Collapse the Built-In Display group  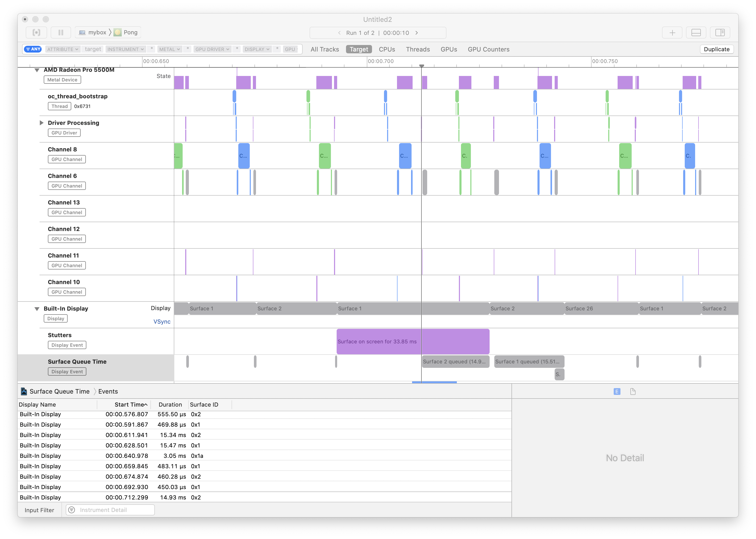click(x=37, y=309)
